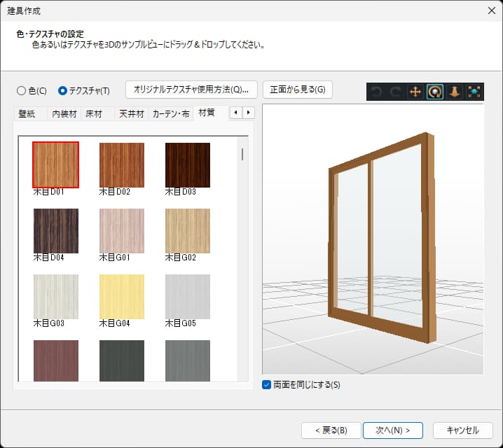Click オリジナルテクスチャ使用方法(Q)... button
Image resolution: width=503 pixels, height=448 pixels.
191,90
